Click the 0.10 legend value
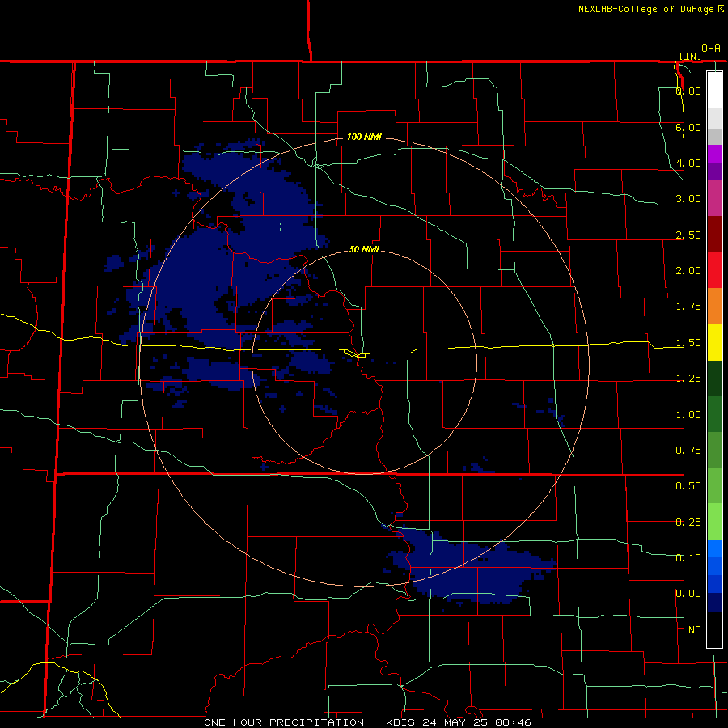 (688, 558)
